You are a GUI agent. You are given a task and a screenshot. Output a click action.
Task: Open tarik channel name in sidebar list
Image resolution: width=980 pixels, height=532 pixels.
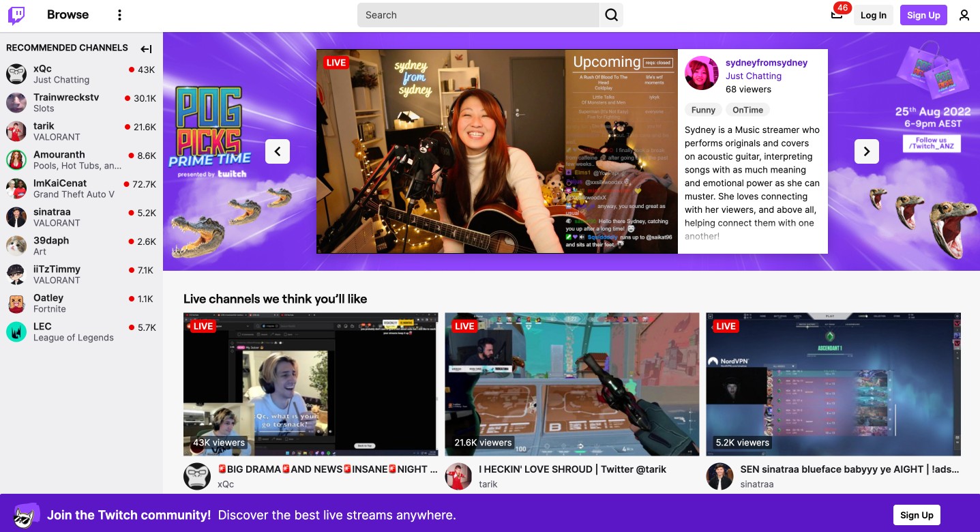point(44,126)
